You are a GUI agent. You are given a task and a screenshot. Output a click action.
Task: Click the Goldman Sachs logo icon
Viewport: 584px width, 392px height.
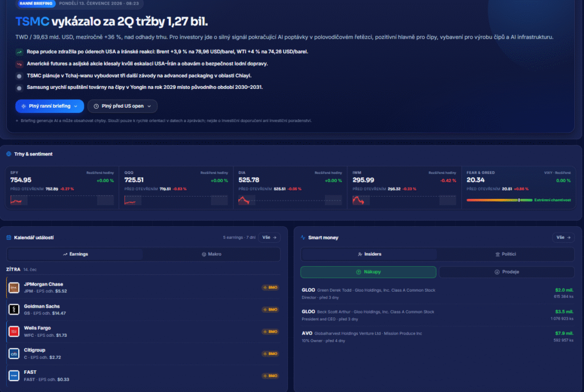pos(14,309)
